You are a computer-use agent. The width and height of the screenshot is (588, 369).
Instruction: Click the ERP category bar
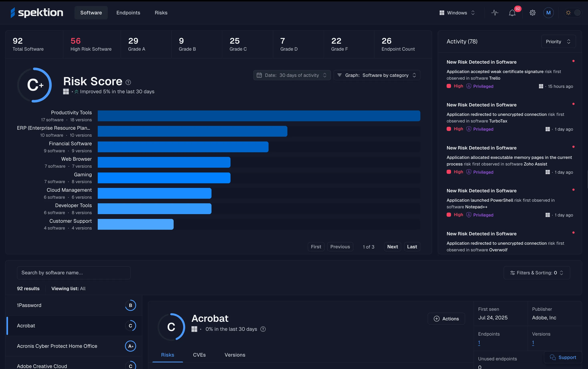coord(192,131)
